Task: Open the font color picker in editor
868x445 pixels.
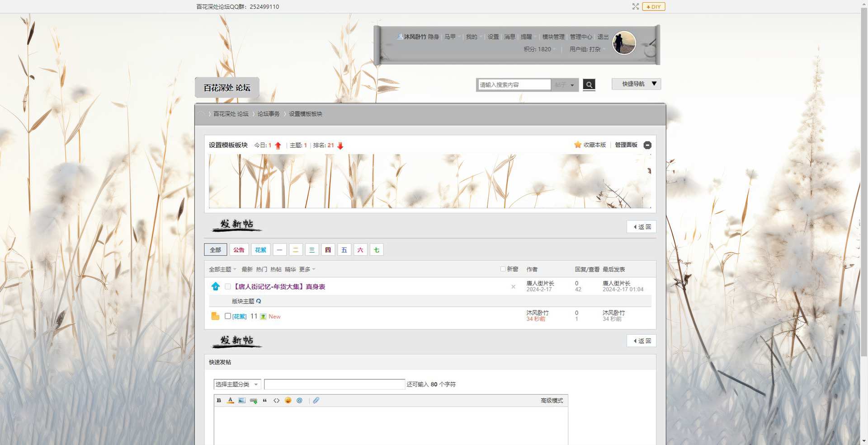Action: [x=230, y=400]
